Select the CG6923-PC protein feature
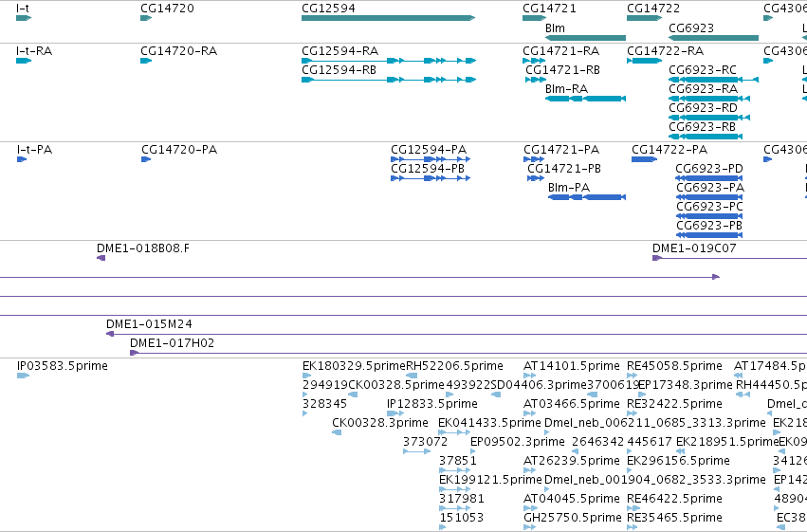Screen dimensions: 807x532 [x=709, y=216]
